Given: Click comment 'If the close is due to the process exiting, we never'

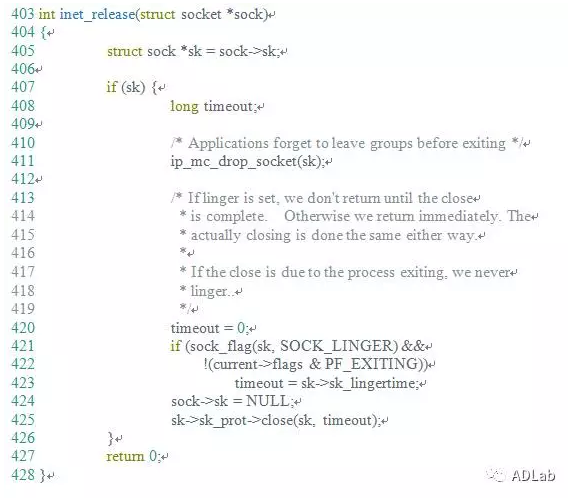Looking at the screenshot, I should click(x=350, y=272).
